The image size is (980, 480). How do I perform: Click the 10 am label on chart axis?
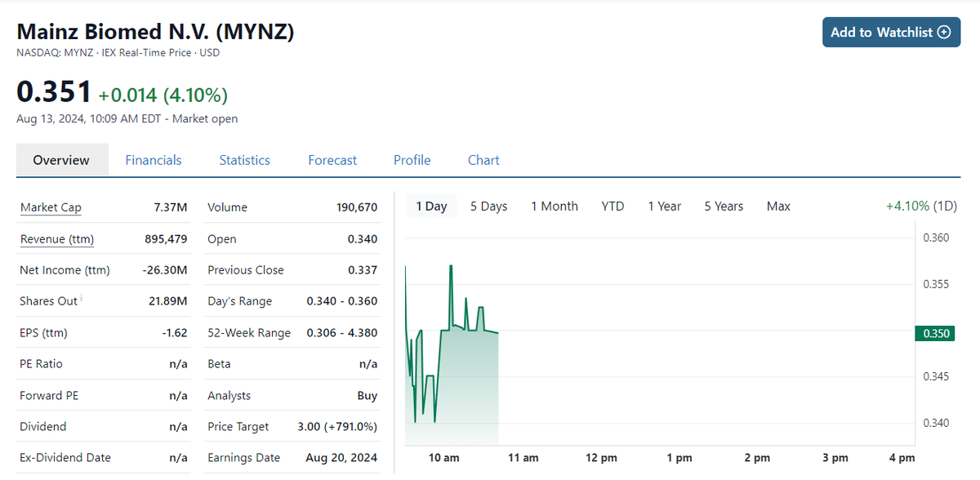click(444, 458)
